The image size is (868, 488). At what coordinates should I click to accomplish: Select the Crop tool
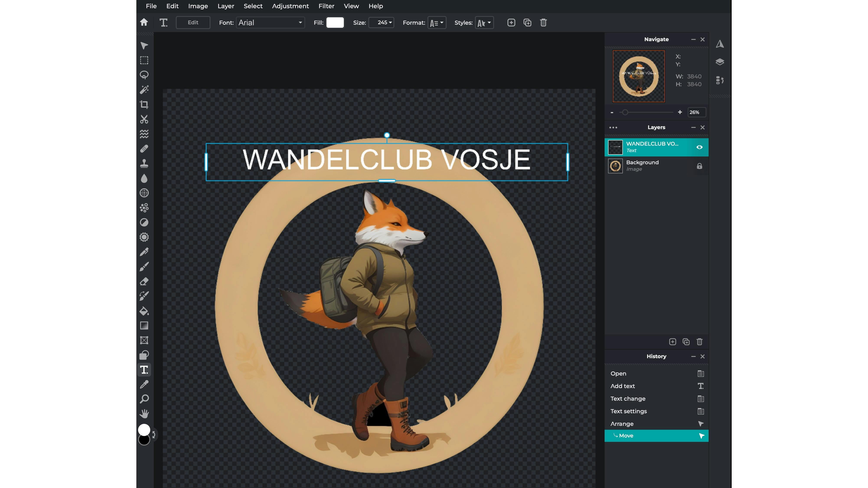[x=144, y=104]
